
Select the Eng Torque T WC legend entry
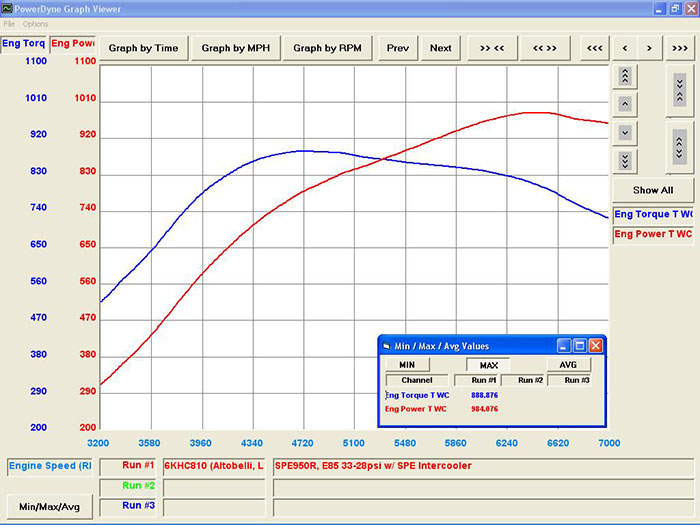click(x=653, y=214)
